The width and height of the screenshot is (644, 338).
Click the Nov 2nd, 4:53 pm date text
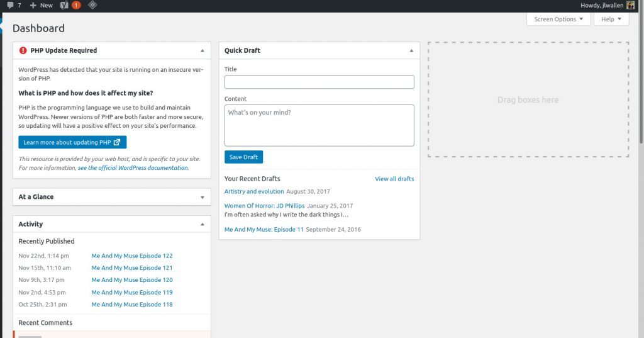(42, 292)
